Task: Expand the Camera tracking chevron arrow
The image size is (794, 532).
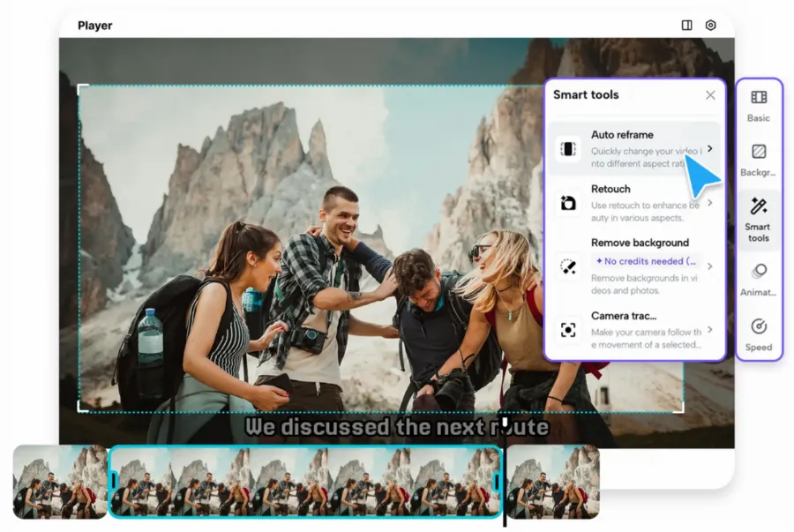Action: [x=710, y=329]
